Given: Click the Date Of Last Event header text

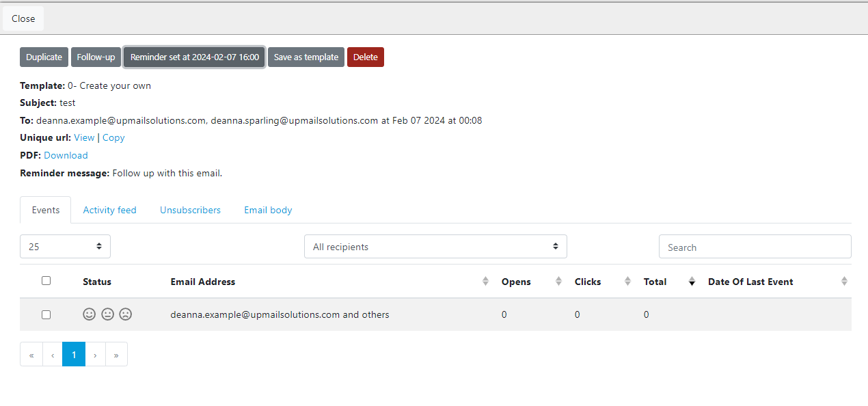Looking at the screenshot, I should coord(750,282).
